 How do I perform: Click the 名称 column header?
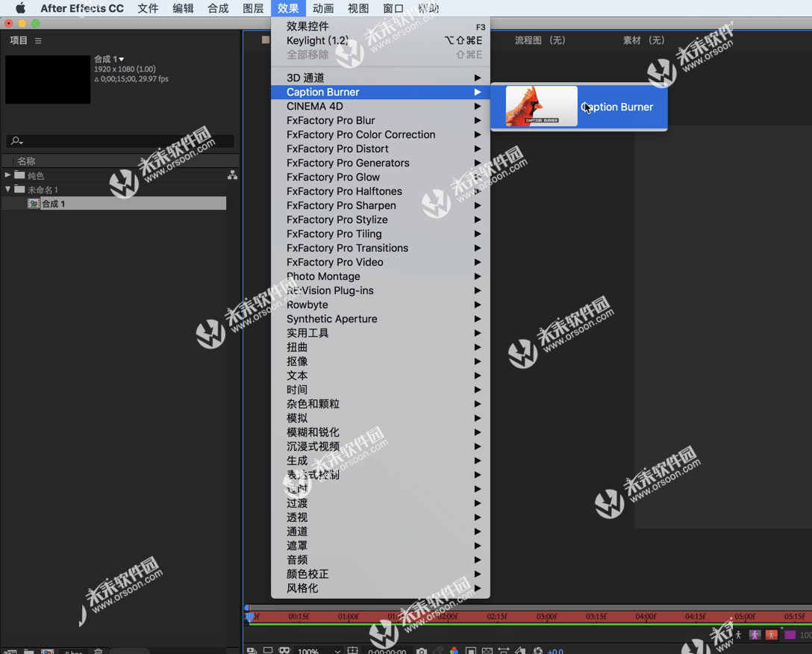pos(26,161)
